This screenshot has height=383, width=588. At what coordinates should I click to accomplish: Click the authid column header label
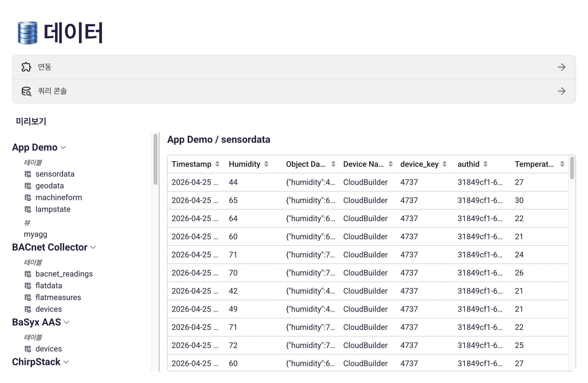click(469, 164)
